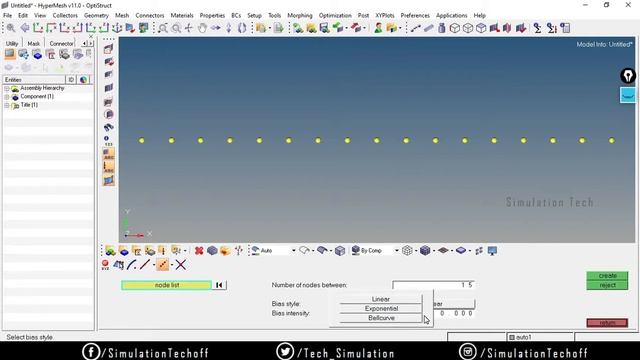640x360 pixels.
Task: Switch to the Mask tab
Action: click(x=33, y=43)
